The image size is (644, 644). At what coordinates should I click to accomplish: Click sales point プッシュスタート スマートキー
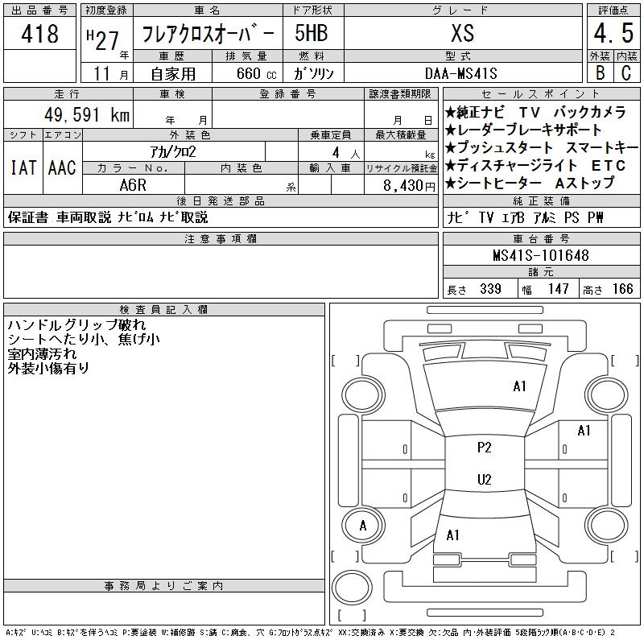click(542, 147)
